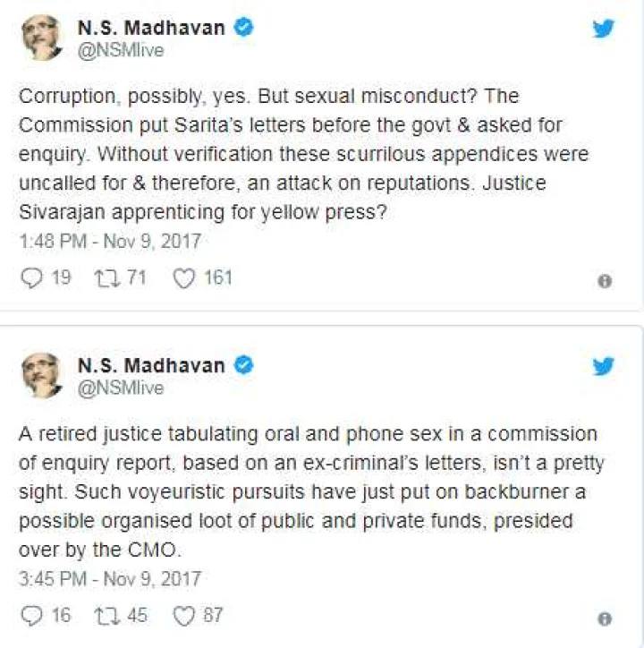
Task: Like the tweet with 87 likes
Action: [183, 616]
